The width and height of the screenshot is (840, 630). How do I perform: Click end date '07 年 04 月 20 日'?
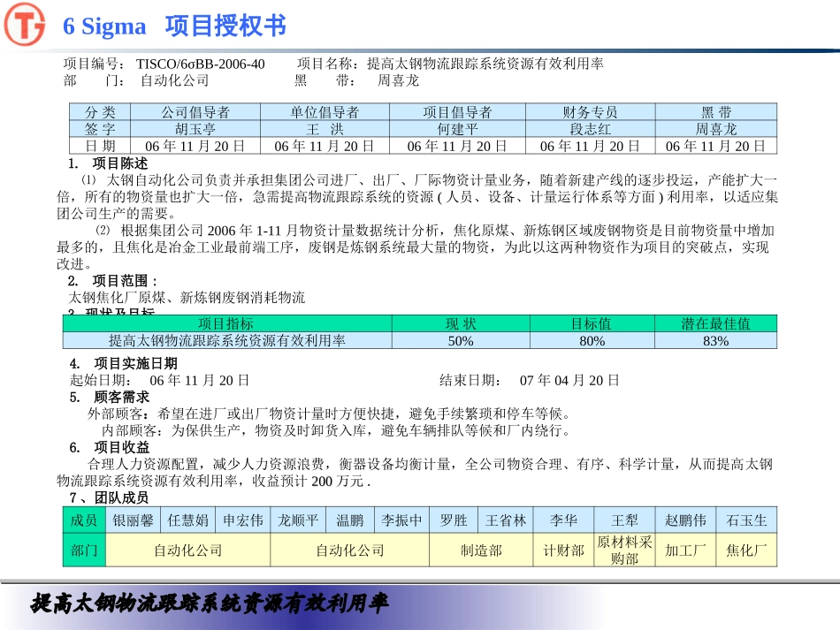pos(569,381)
